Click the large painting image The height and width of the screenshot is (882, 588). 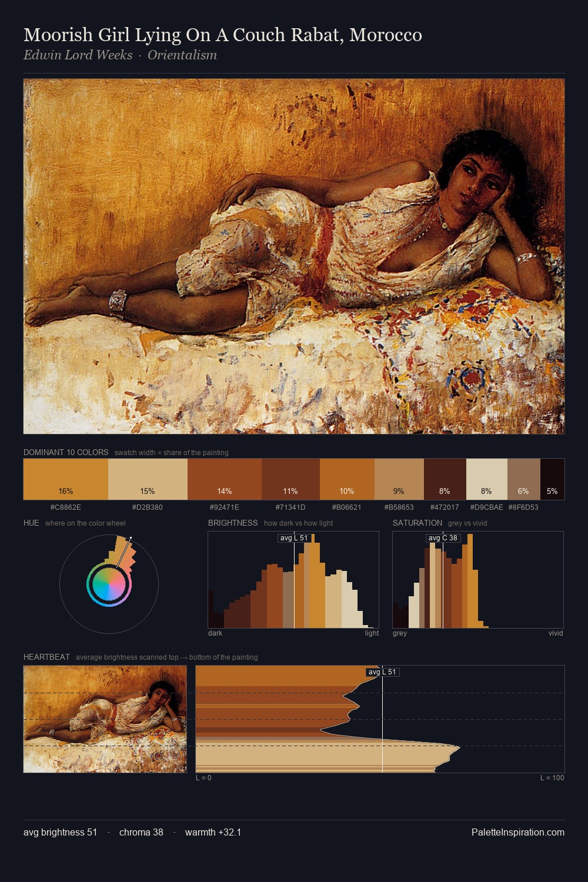(294, 256)
